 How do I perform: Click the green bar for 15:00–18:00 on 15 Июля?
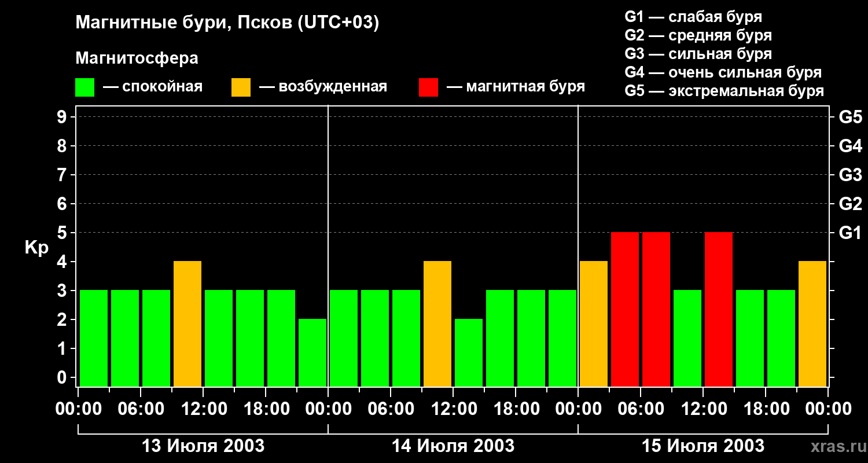point(750,338)
